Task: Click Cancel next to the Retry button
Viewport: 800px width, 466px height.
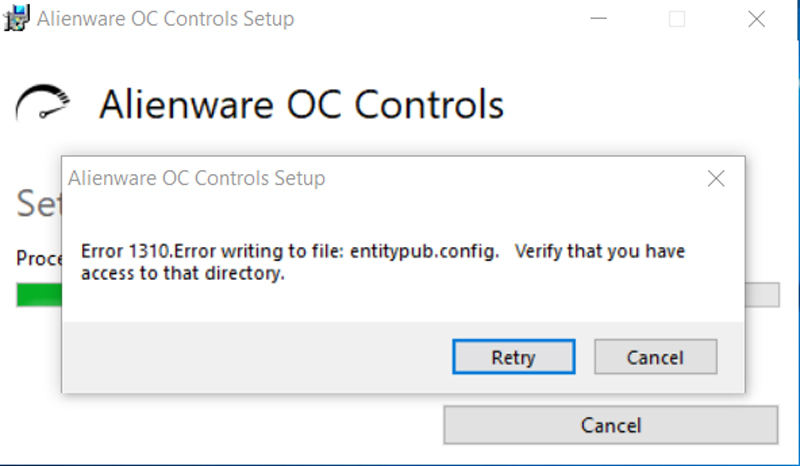Action: (655, 357)
